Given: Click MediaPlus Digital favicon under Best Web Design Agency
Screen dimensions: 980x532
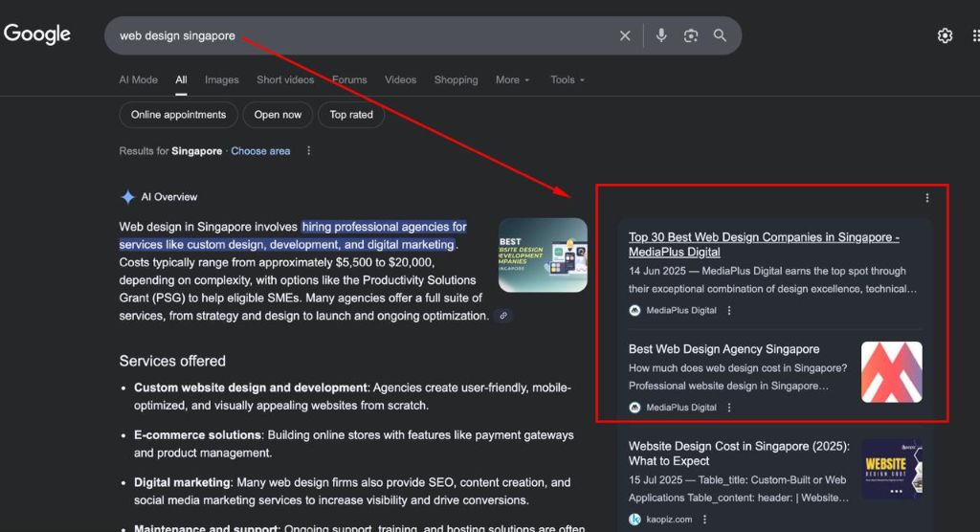Looking at the screenshot, I should tap(635, 408).
